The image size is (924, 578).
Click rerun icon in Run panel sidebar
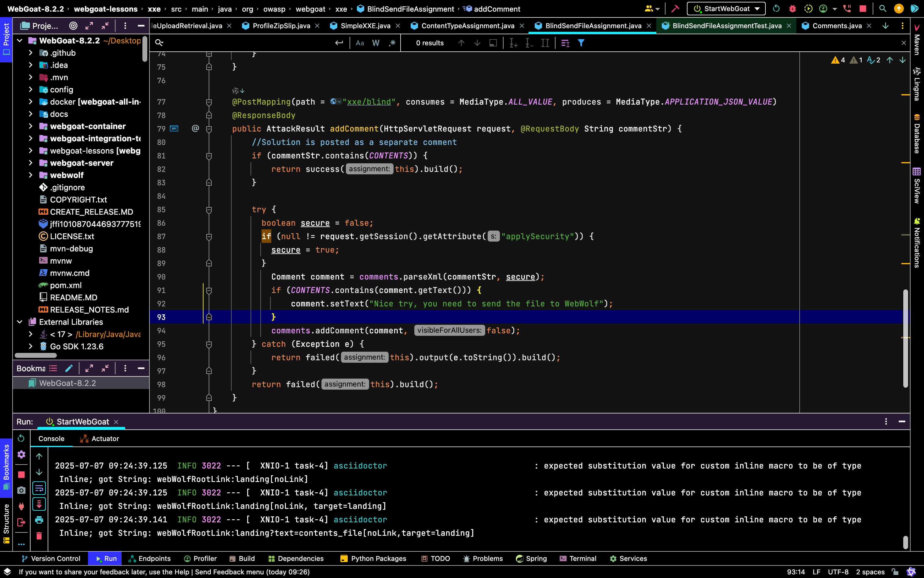coord(21,438)
